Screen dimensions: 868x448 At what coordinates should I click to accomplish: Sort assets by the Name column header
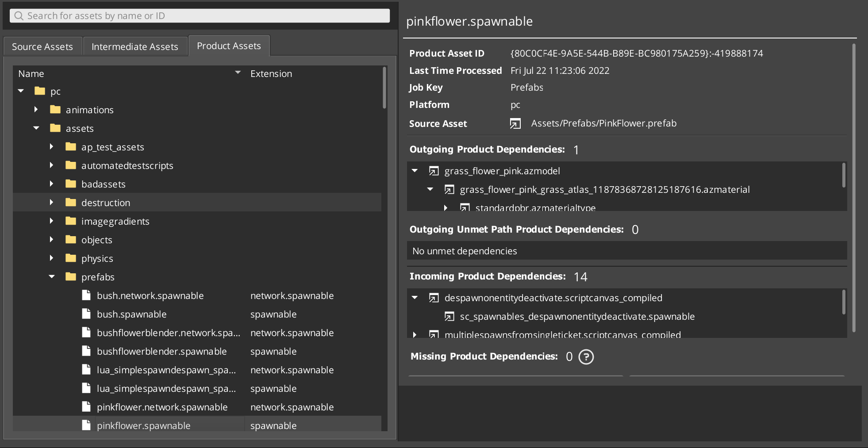pyautogui.click(x=31, y=73)
